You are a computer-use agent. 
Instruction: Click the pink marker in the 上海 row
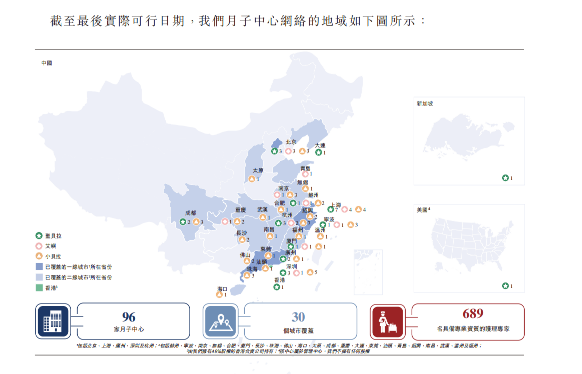tap(344, 210)
